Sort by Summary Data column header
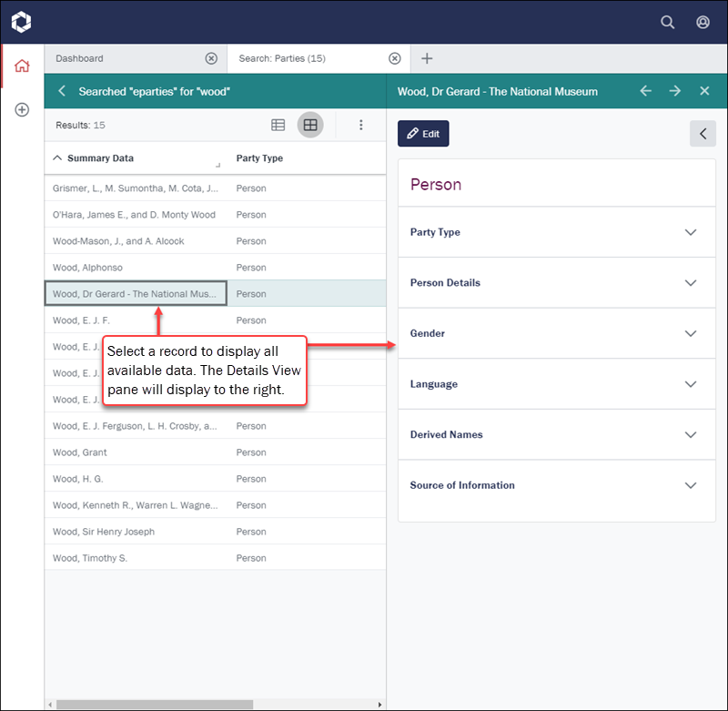Image resolution: width=728 pixels, height=711 pixels. (100, 158)
